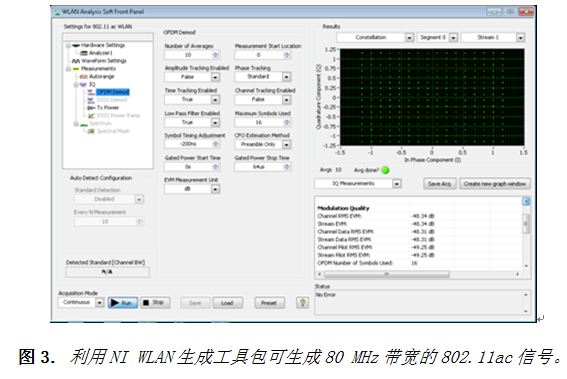Screen dimensions: 567x379
Task: Click the Status box scroll down arrow
Action: 526,311
